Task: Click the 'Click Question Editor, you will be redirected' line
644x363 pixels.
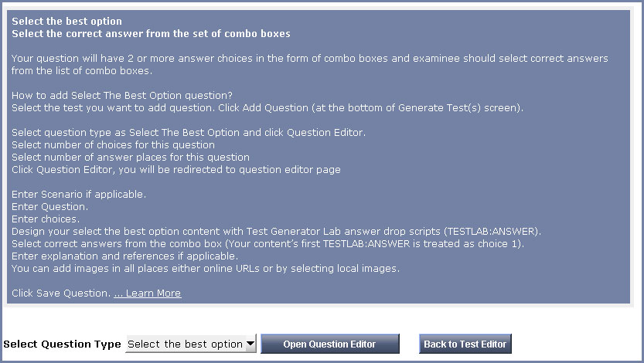Action: (x=175, y=170)
